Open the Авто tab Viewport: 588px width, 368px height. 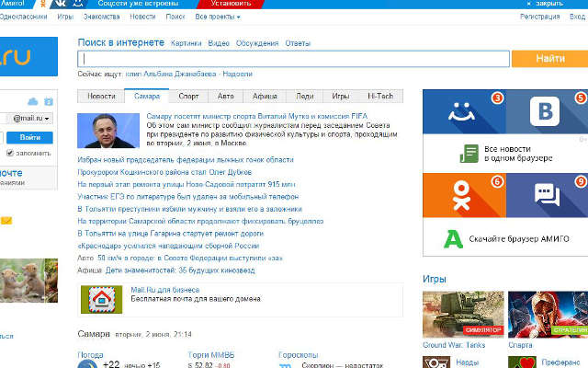click(x=225, y=96)
